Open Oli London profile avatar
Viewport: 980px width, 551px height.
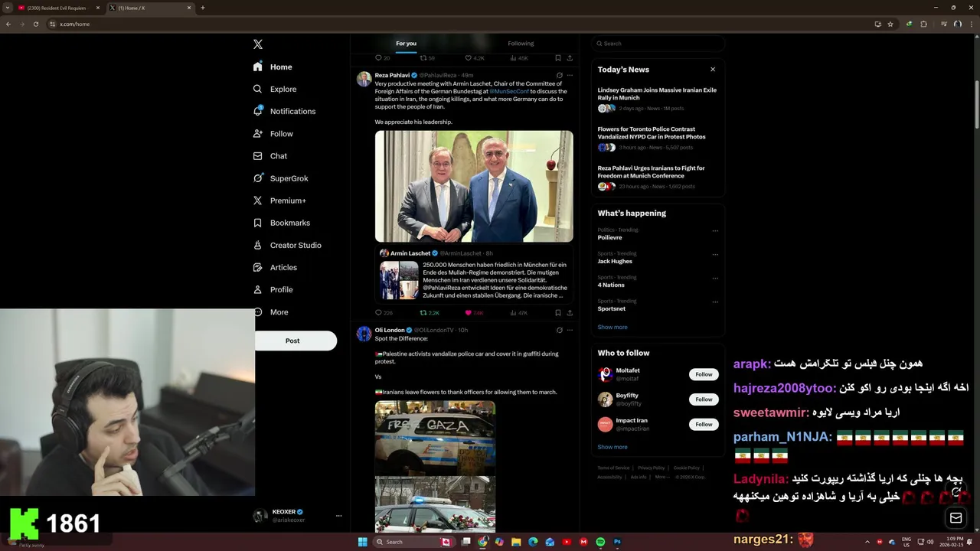click(364, 334)
